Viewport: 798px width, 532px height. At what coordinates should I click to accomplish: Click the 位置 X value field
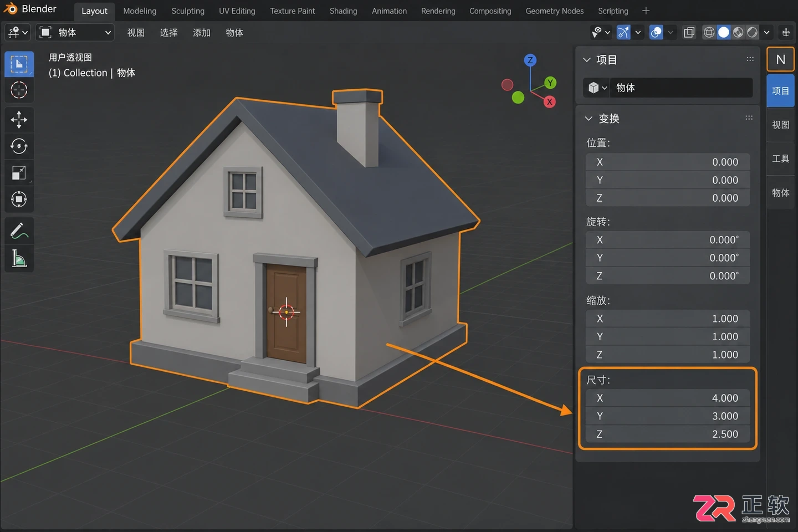[668, 162]
